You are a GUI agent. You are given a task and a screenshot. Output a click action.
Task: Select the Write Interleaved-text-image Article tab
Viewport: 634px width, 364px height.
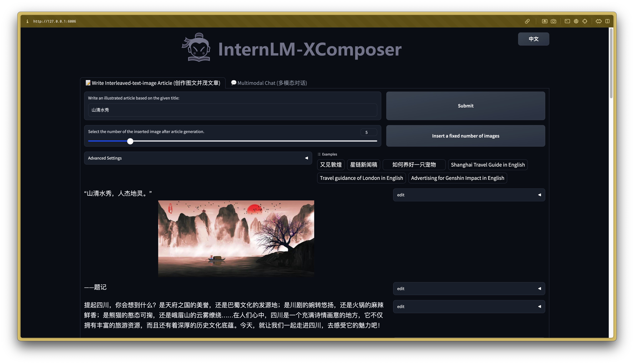click(x=153, y=83)
